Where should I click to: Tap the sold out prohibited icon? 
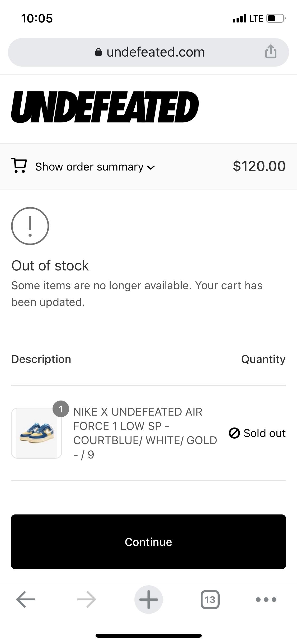click(x=234, y=433)
